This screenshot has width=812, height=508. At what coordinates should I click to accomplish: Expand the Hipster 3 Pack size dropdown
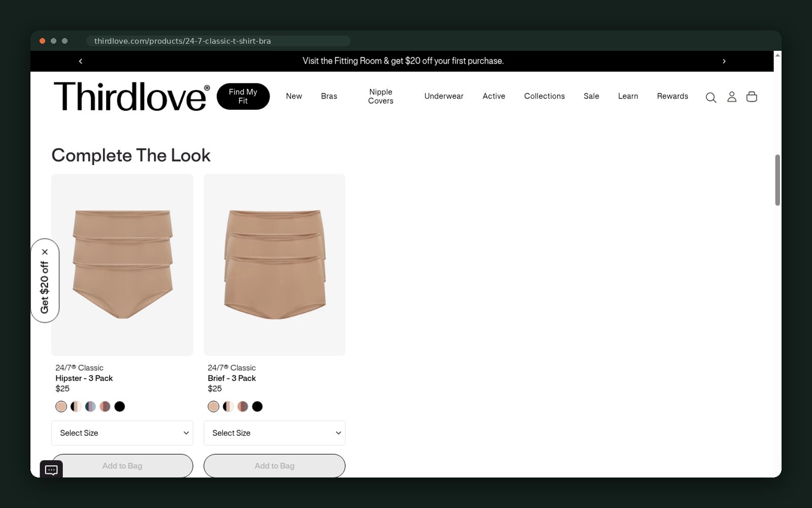(x=122, y=433)
